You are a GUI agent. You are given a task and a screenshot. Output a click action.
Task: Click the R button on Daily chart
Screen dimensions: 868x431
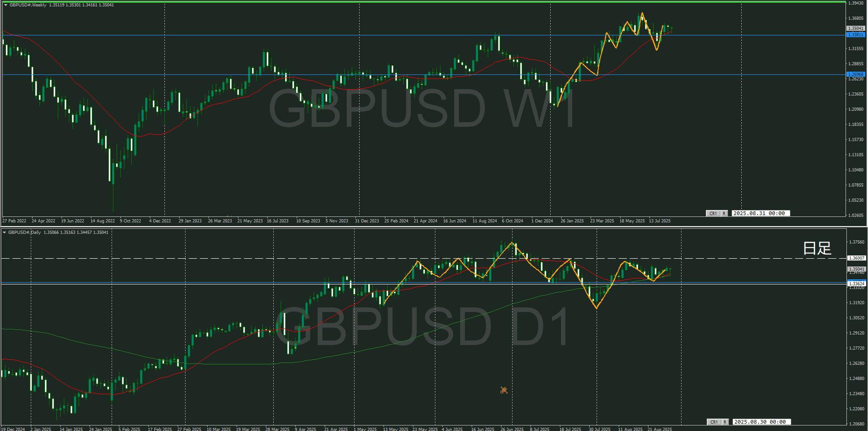(725, 422)
